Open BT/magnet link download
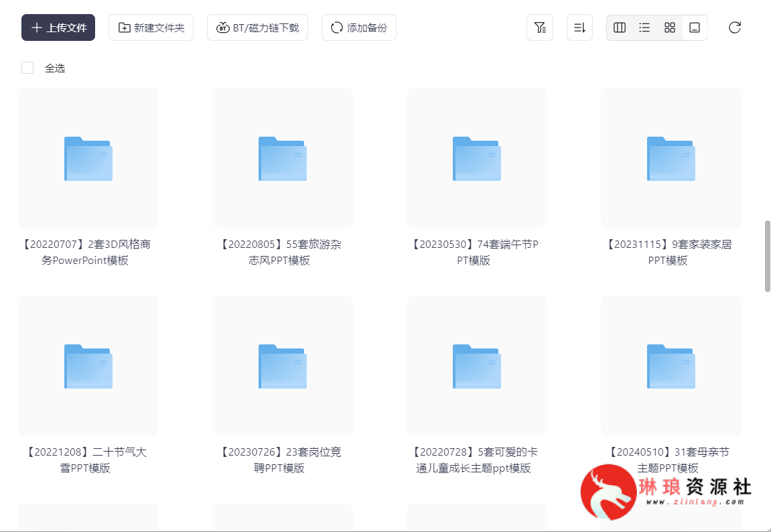 (257, 27)
